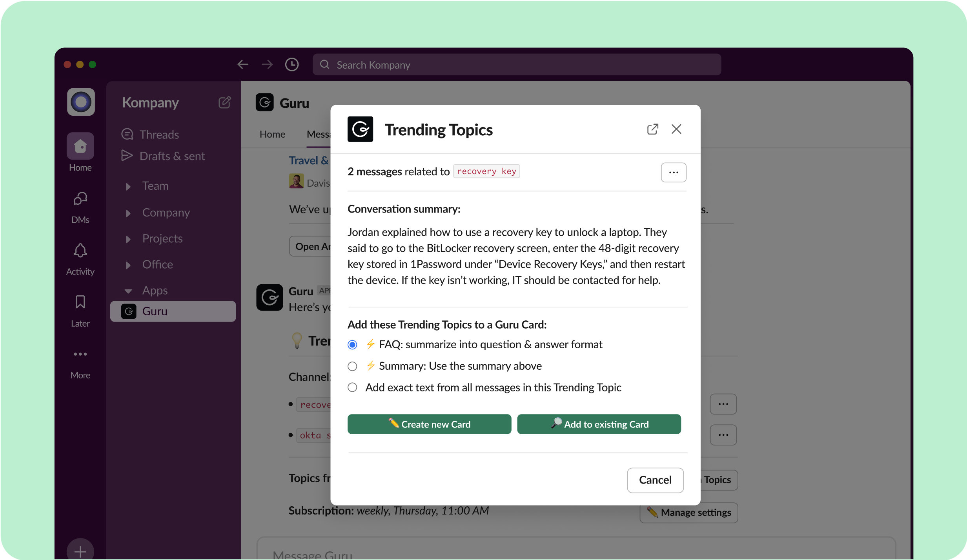Expand the Projects section
The height and width of the screenshot is (560, 967).
point(128,239)
